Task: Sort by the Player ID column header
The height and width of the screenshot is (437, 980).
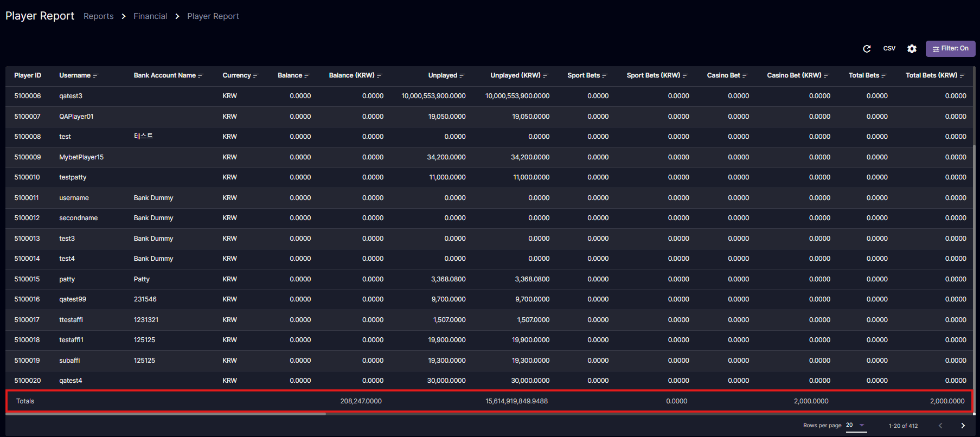Action: tap(28, 75)
